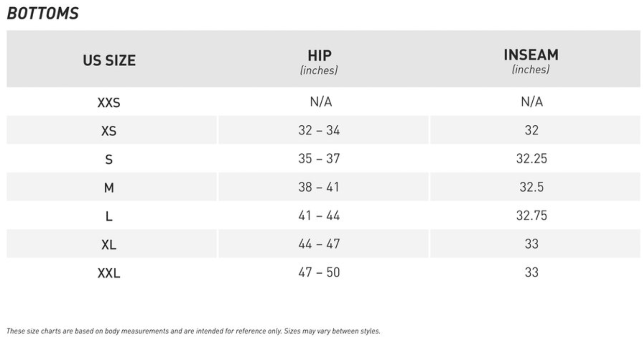Click the N/A hip cell for XXS

point(321,102)
